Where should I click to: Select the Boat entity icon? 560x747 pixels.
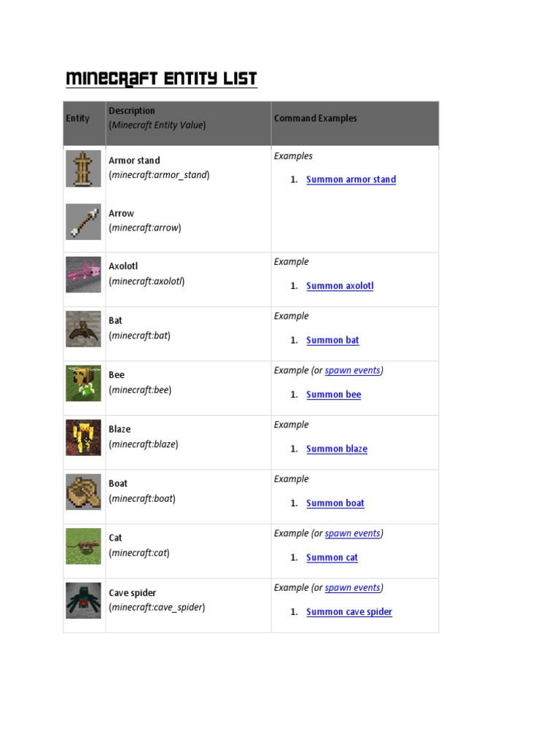83,492
